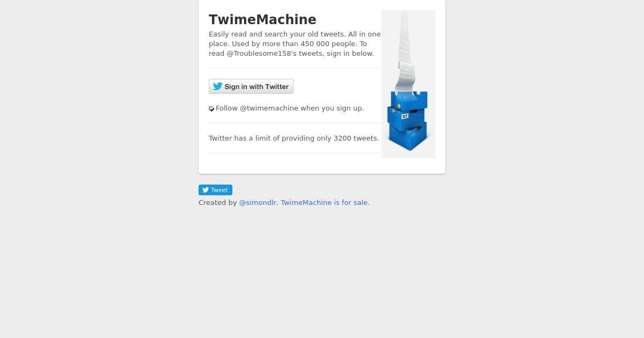
Task: Click the blue Tweet button
Action: click(x=215, y=190)
